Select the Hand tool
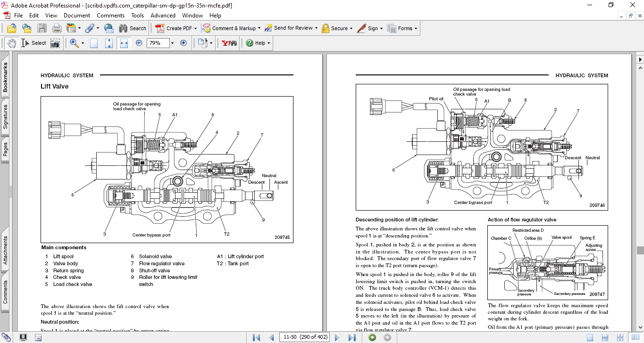Screen dimensions: 644x343 click(11, 43)
